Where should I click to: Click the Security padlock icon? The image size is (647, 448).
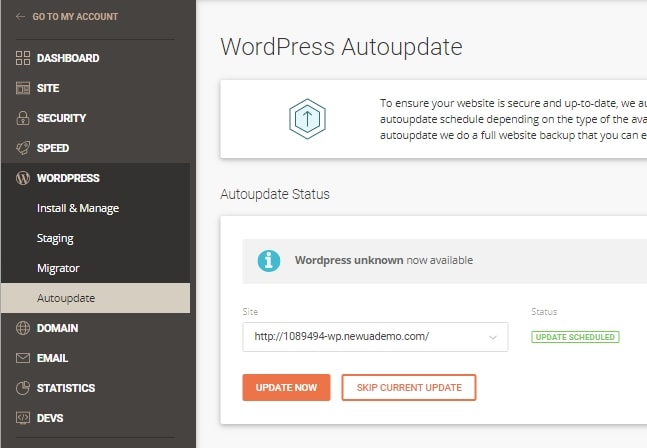click(x=23, y=118)
